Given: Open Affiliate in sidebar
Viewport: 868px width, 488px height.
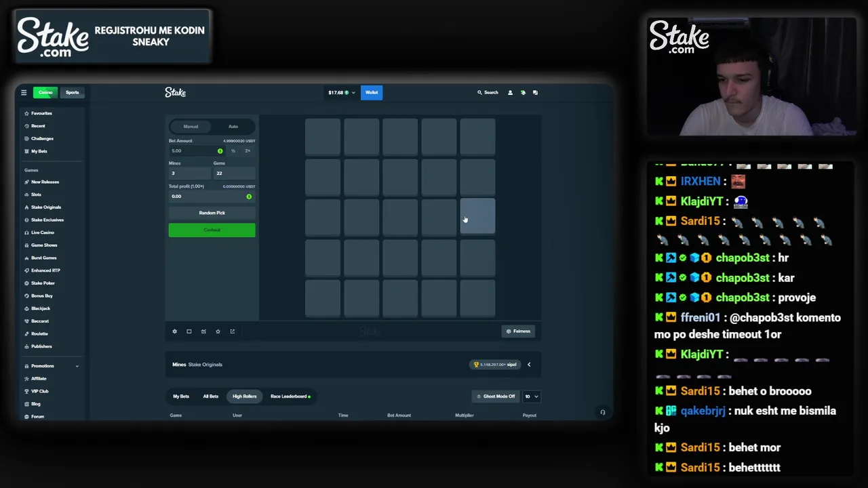Looking at the screenshot, I should [35, 379].
